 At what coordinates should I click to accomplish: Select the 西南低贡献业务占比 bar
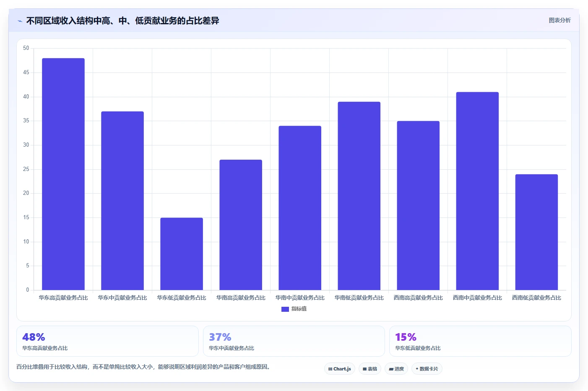pos(536,232)
